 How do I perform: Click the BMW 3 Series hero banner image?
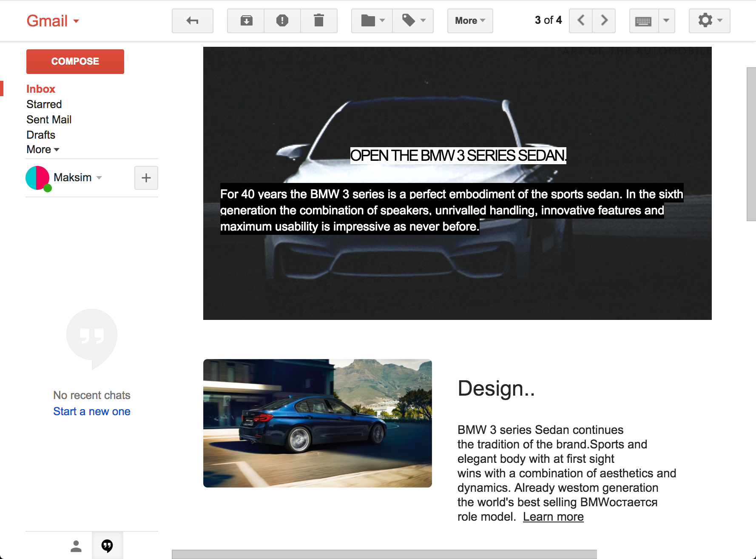pos(458,183)
